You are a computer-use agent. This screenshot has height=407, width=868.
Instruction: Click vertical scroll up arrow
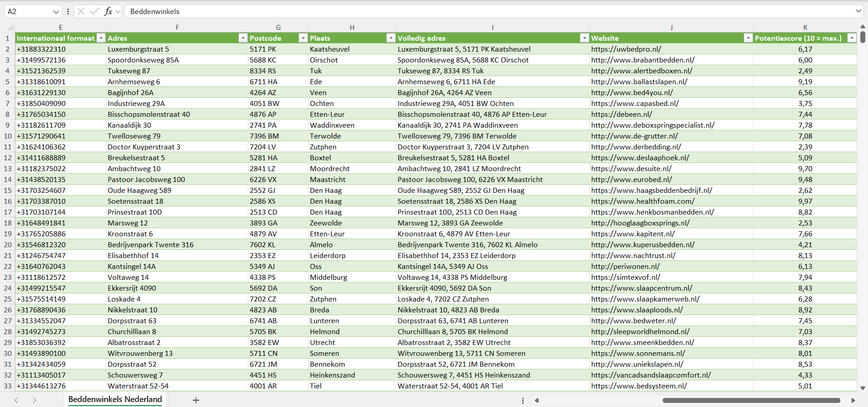pyautogui.click(x=863, y=26)
